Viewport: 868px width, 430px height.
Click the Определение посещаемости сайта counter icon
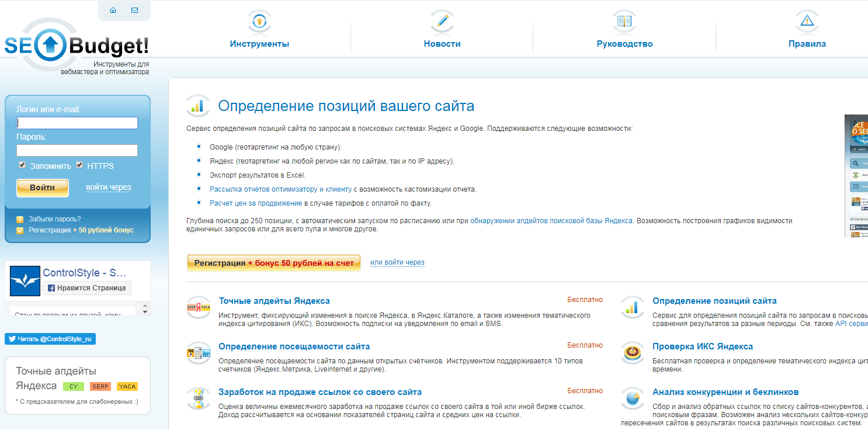click(x=199, y=353)
